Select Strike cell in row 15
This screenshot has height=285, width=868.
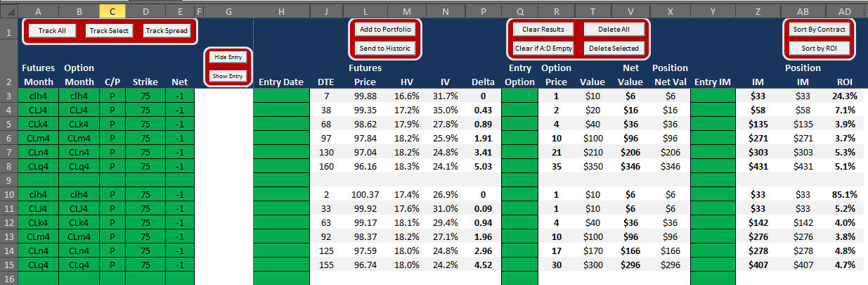pyautogui.click(x=145, y=265)
